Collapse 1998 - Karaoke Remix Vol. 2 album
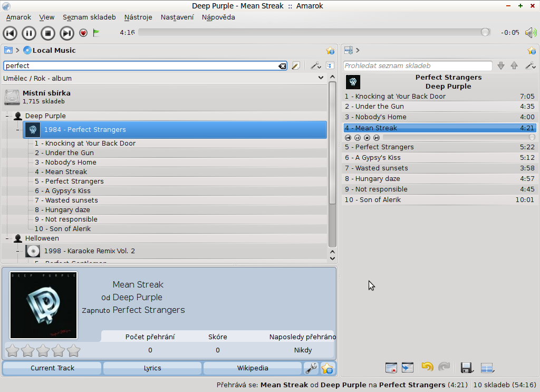The image size is (540, 392). tap(17, 251)
